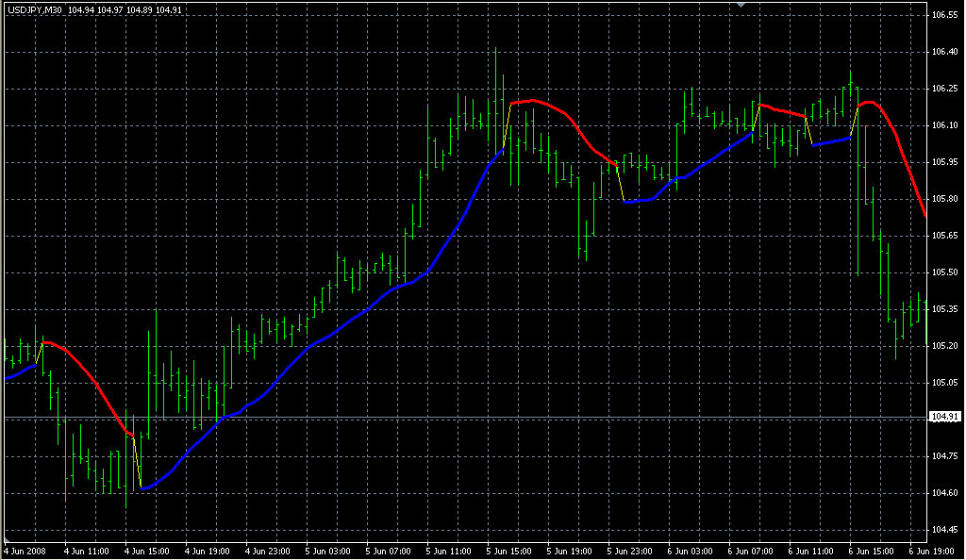The image size is (966, 560).
Task: Select the 6 Jun 03:00 time label
Action: pyautogui.click(x=690, y=551)
